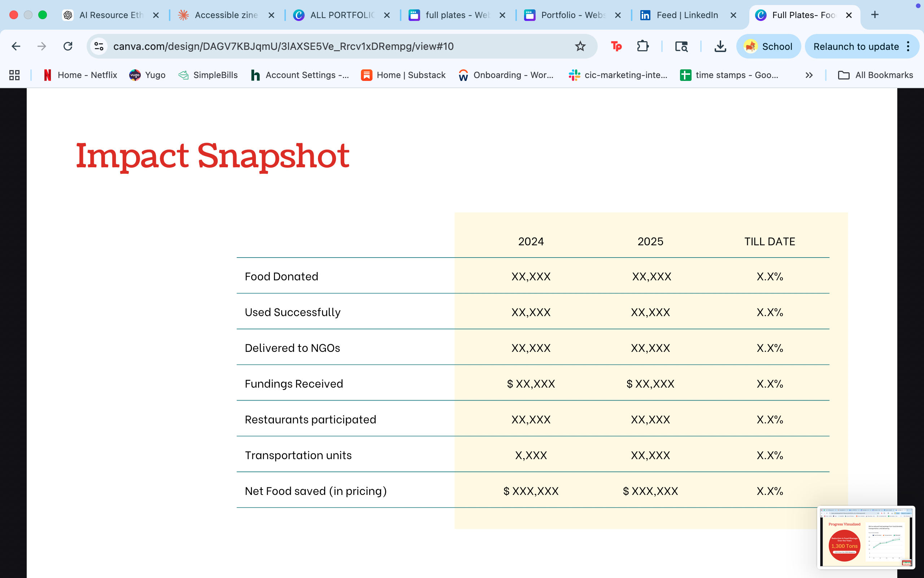Open Home | Substack bookmark

tap(403, 75)
